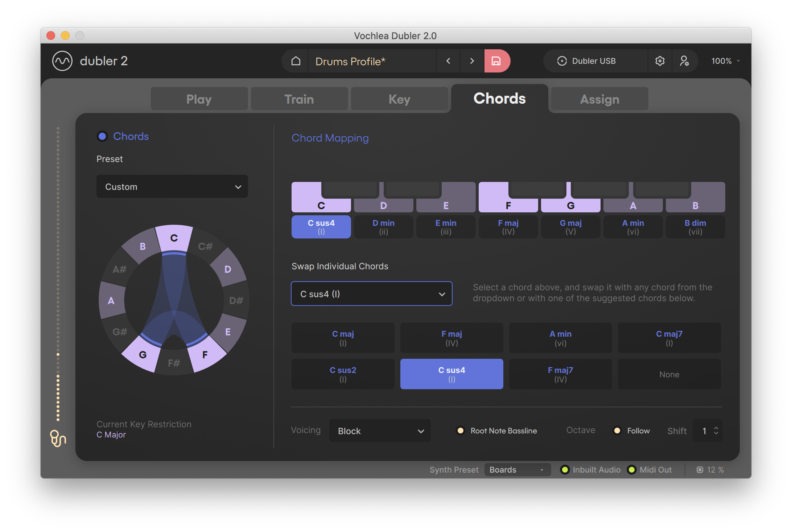Click the Vochlea logo at bottom left
This screenshot has width=792, height=532.
click(58, 439)
